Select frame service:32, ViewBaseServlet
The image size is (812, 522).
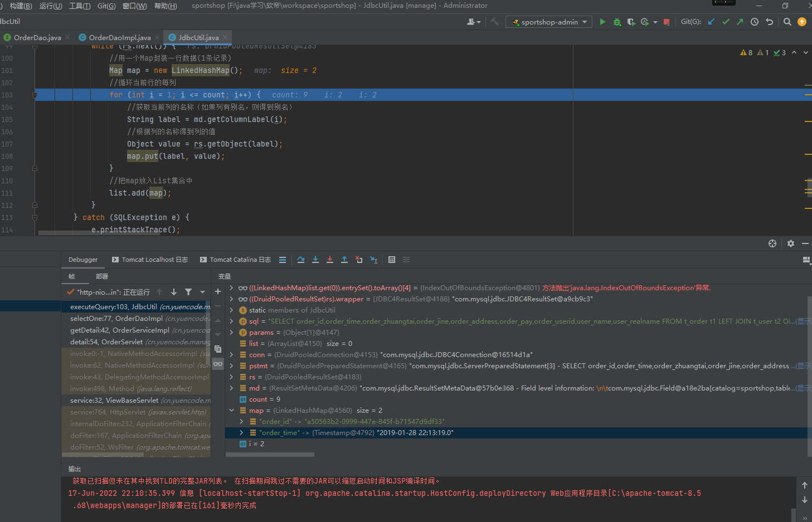click(x=136, y=401)
